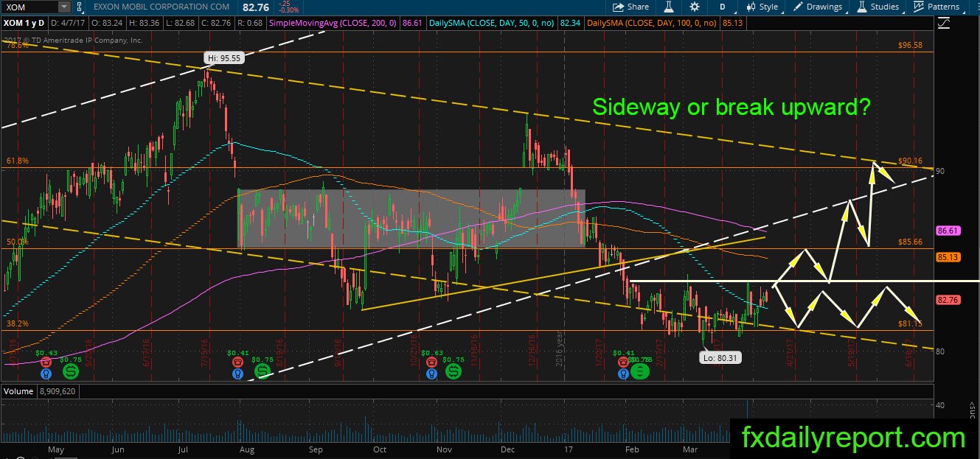The height and width of the screenshot is (459, 980).
Task: Click the February green dividend dollar icon
Action: pos(639,371)
